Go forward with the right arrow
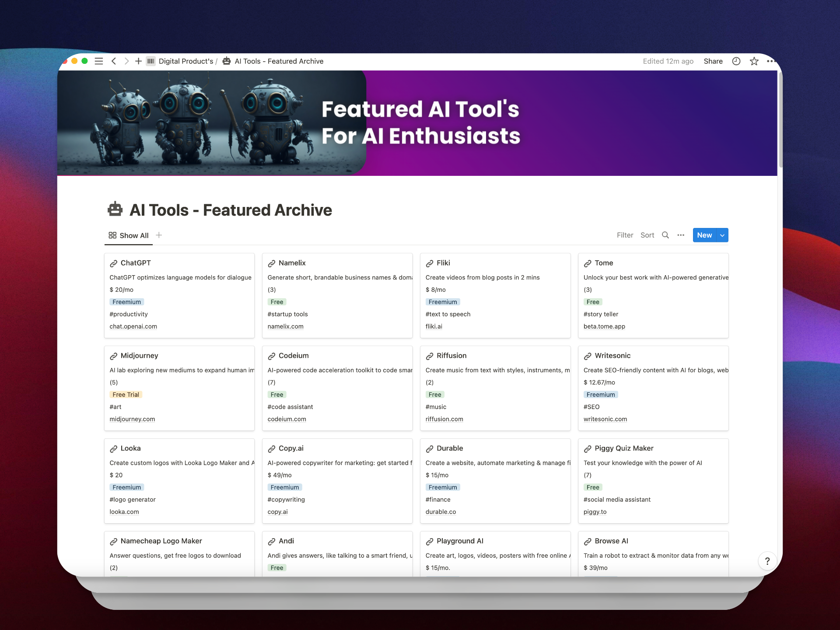The width and height of the screenshot is (840, 630). pos(126,61)
